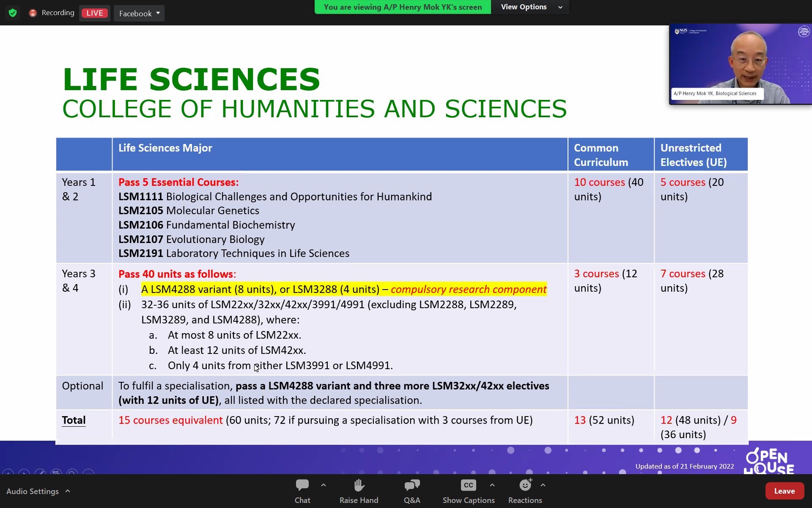
Task: Click the speaker video thumbnail
Action: click(x=740, y=63)
